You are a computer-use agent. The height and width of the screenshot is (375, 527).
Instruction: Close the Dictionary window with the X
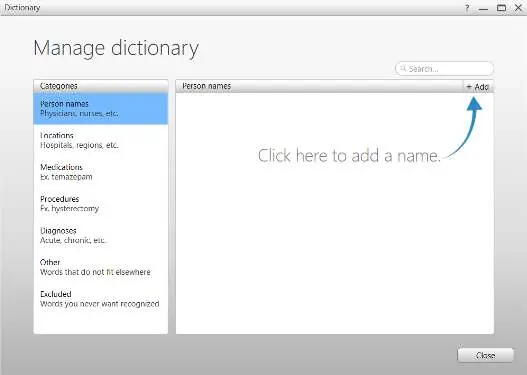coord(519,8)
